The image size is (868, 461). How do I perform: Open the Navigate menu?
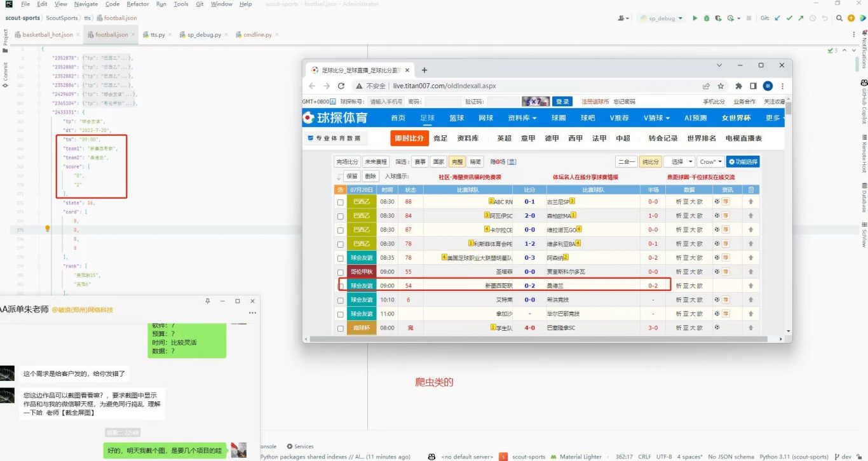coord(86,4)
